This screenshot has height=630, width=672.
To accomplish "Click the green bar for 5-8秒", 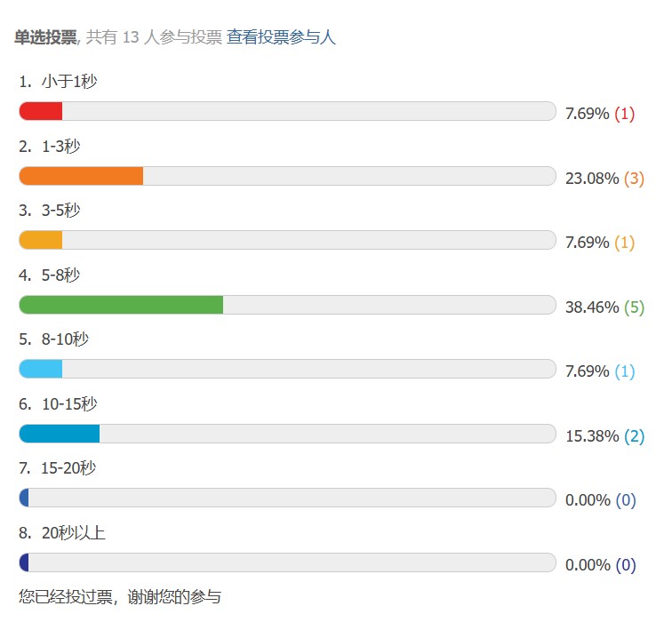I will pyautogui.click(x=121, y=305).
